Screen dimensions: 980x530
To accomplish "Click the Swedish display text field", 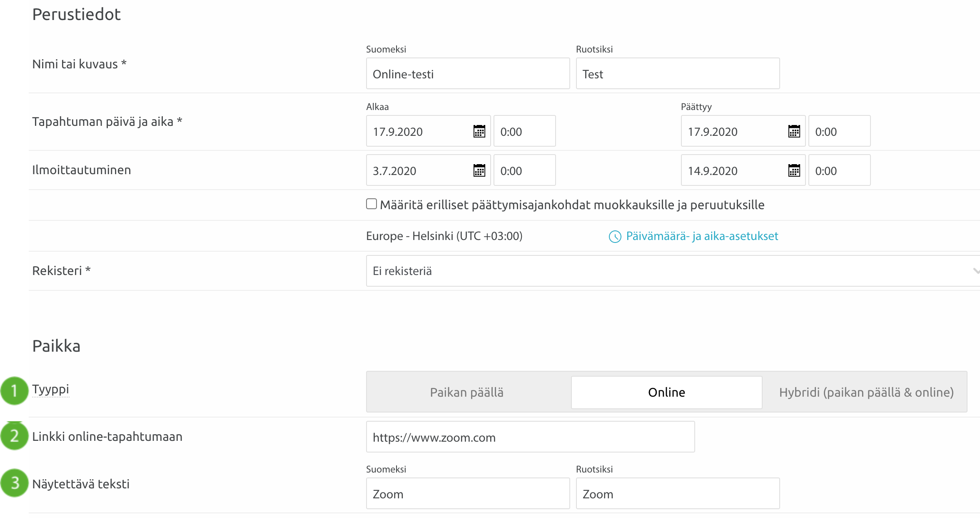I will 678,494.
